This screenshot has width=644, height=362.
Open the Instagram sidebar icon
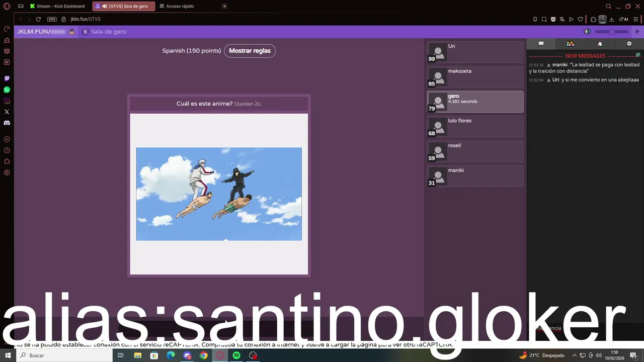(x=7, y=101)
